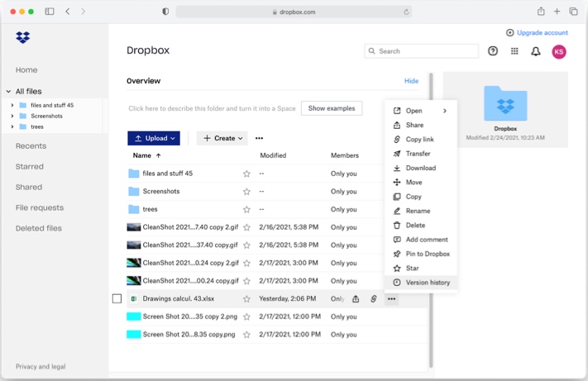Open the apps grid icon
This screenshot has width=588, height=381.
(514, 51)
